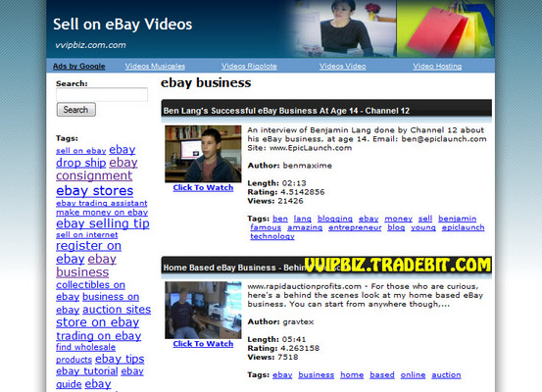
Task: Open the 'ebay trading assistant' tag
Action: pos(102,203)
